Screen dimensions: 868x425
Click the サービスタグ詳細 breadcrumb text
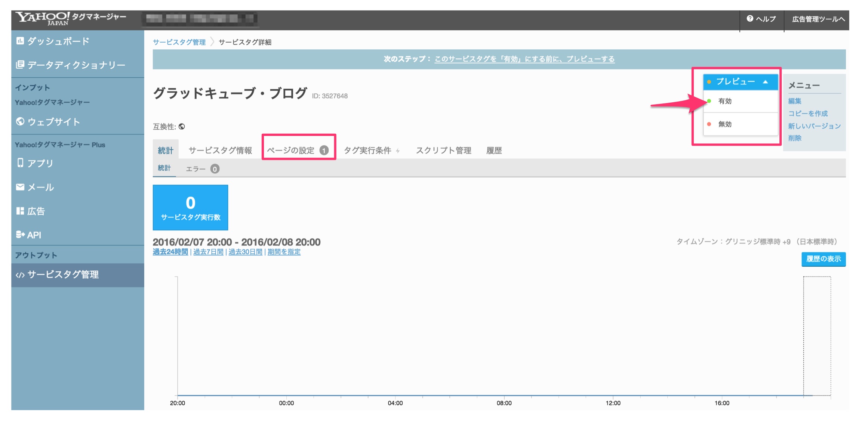click(245, 42)
